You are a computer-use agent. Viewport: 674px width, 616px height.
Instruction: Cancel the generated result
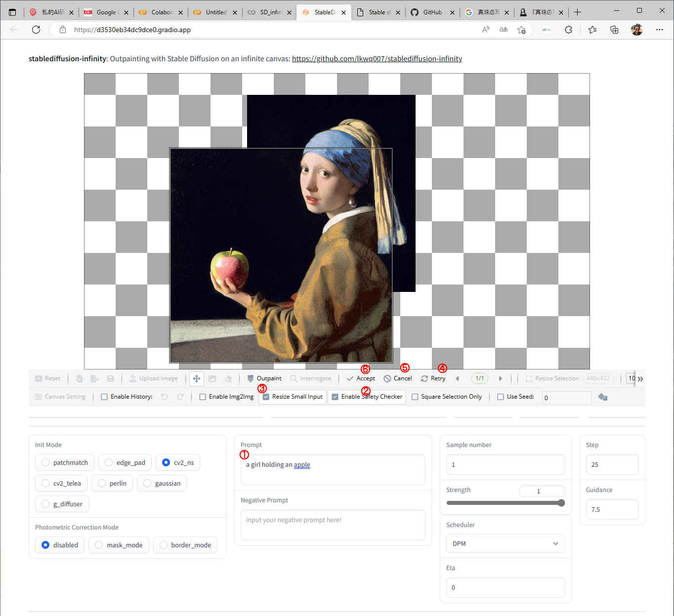pyautogui.click(x=398, y=378)
